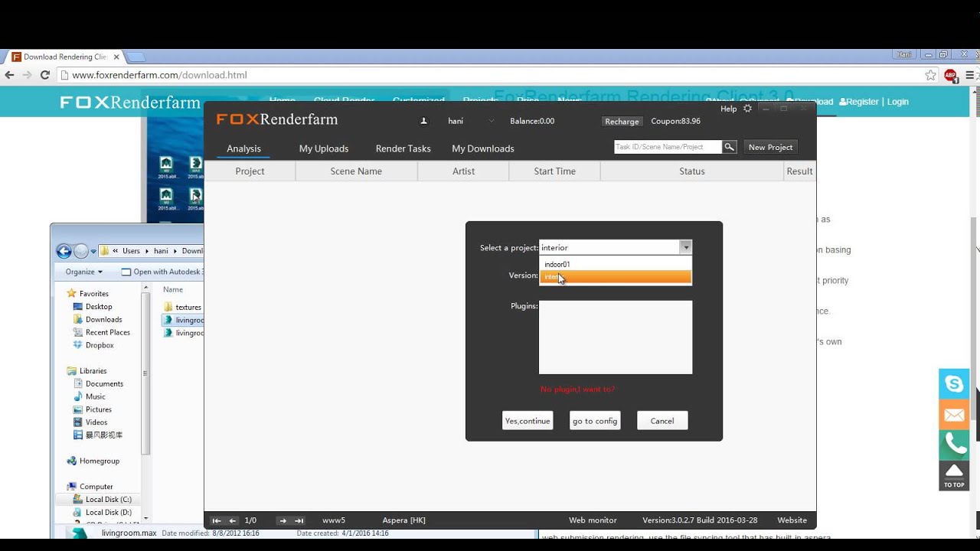This screenshot has width=980, height=551.
Task: Click Explorer back arrow button
Action: point(64,251)
